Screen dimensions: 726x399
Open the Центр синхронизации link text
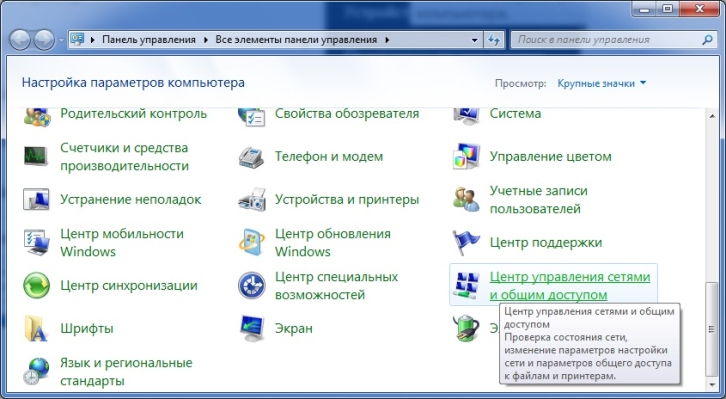(x=129, y=286)
